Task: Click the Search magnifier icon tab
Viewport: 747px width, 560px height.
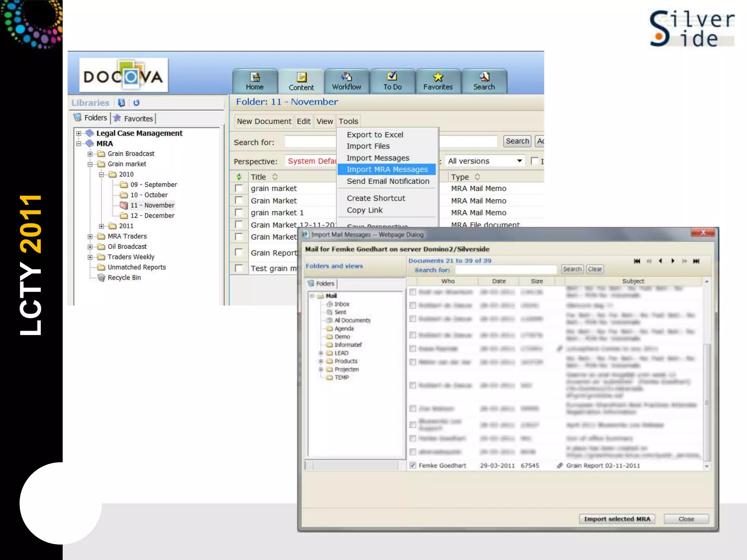Action: click(484, 77)
